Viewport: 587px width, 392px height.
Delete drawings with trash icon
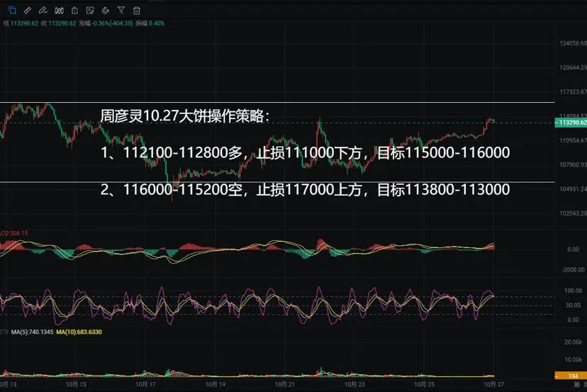coord(137,11)
